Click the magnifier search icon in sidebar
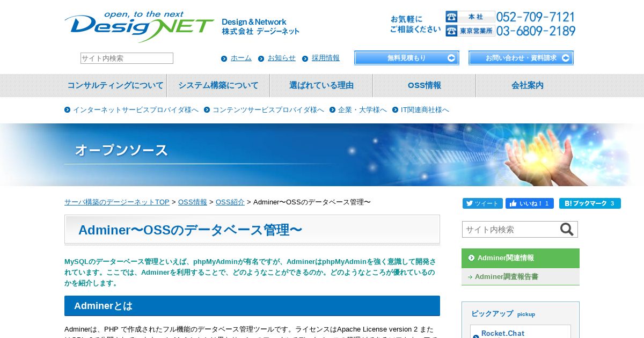This screenshot has width=644, height=338. pyautogui.click(x=567, y=230)
